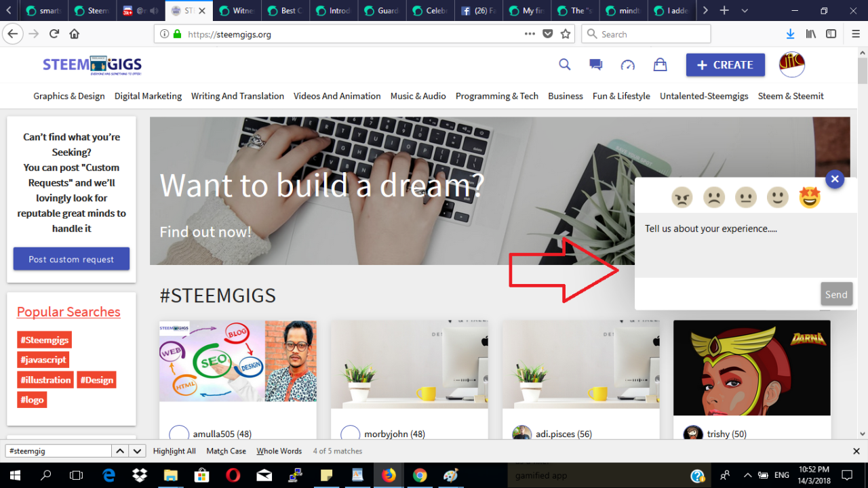Open the Graphics & Design category
The image size is (868, 488).
click(69, 96)
